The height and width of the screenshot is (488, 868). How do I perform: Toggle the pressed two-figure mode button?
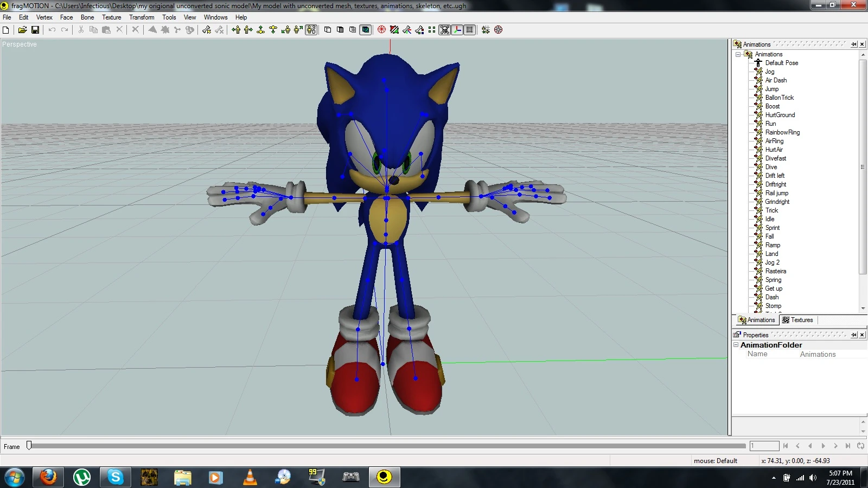(311, 30)
